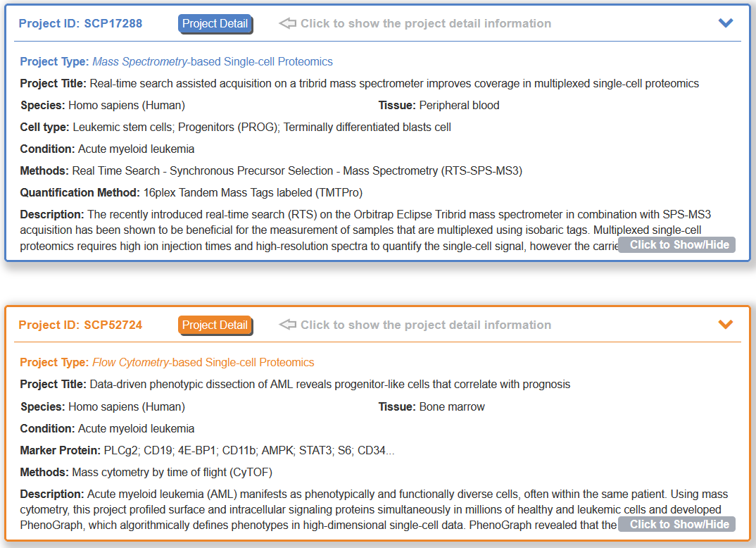Click the data-driven phenotypic dissection project title

click(329, 385)
